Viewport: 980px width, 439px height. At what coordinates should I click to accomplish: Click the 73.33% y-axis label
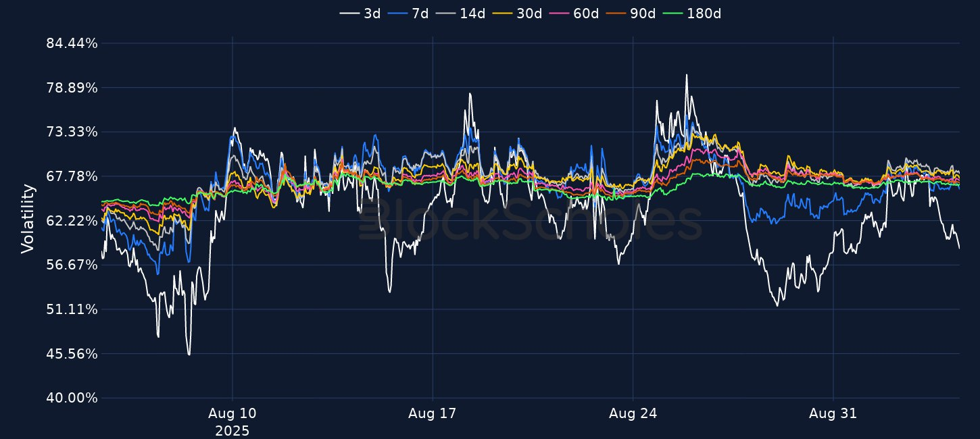72,132
